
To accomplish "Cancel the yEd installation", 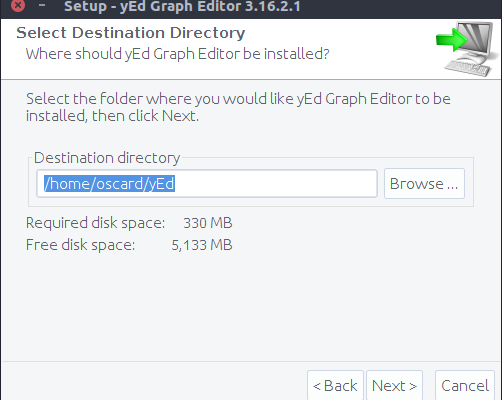I will (465, 386).
